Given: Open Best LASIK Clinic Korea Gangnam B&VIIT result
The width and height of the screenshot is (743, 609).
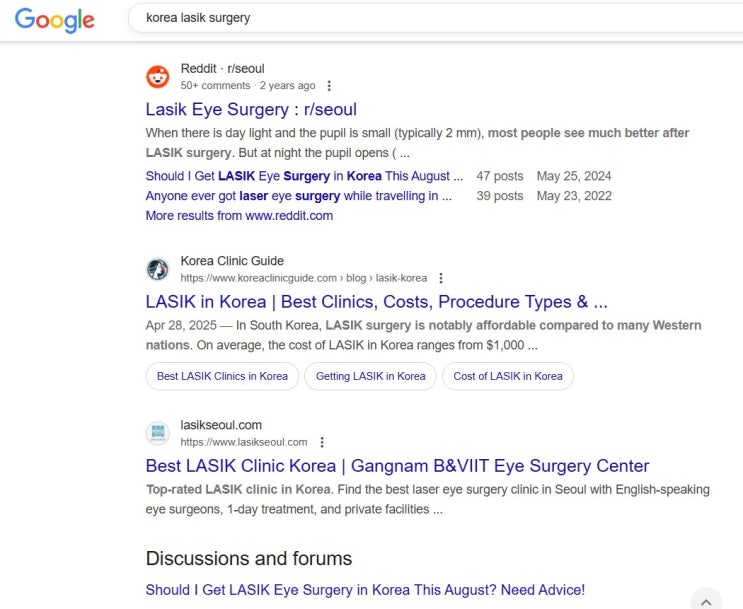Looking at the screenshot, I should tap(397, 466).
